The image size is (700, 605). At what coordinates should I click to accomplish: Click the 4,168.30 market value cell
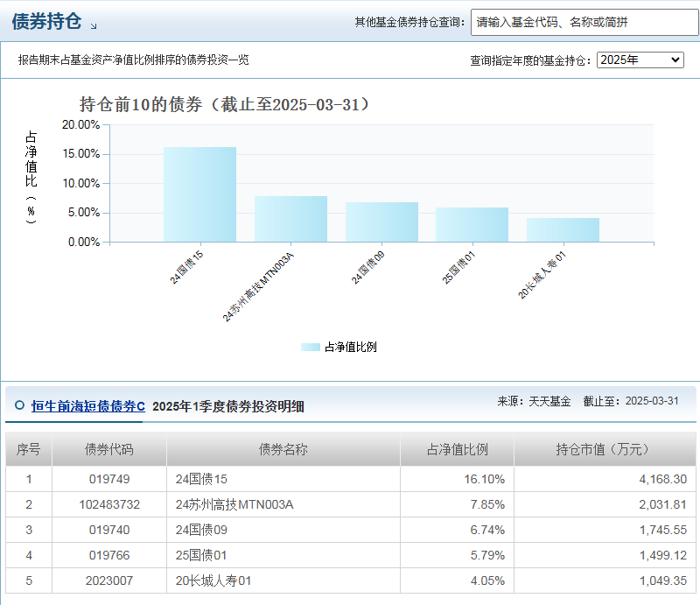[x=605, y=479]
